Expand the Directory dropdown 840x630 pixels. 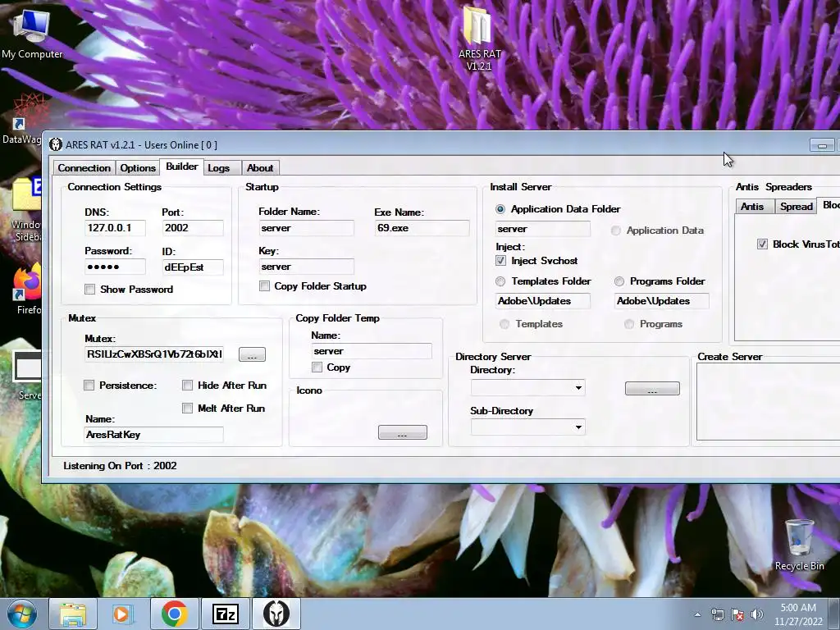(578, 387)
